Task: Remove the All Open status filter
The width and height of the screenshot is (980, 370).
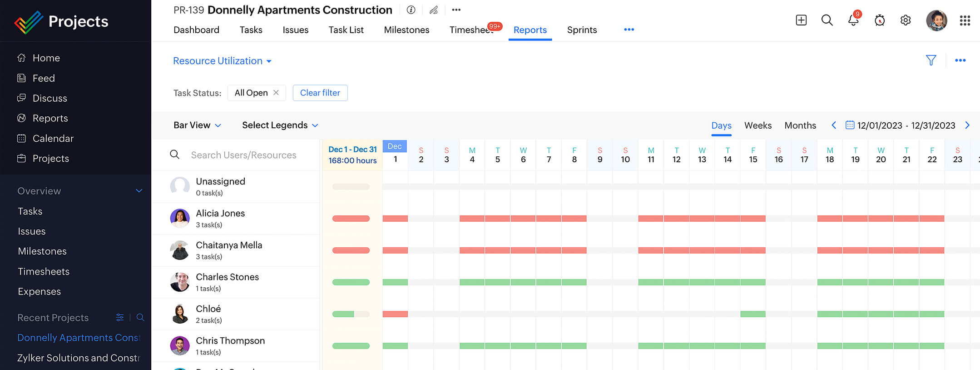Action: click(x=276, y=93)
